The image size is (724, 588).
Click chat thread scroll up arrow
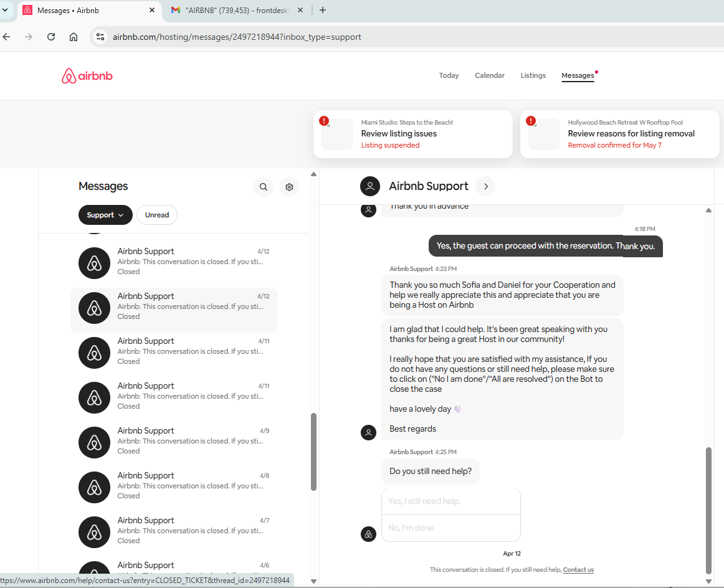(x=709, y=211)
